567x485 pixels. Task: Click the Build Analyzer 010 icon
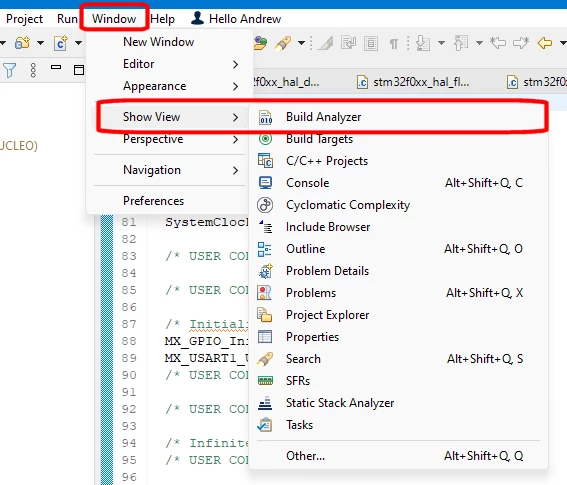click(x=266, y=117)
